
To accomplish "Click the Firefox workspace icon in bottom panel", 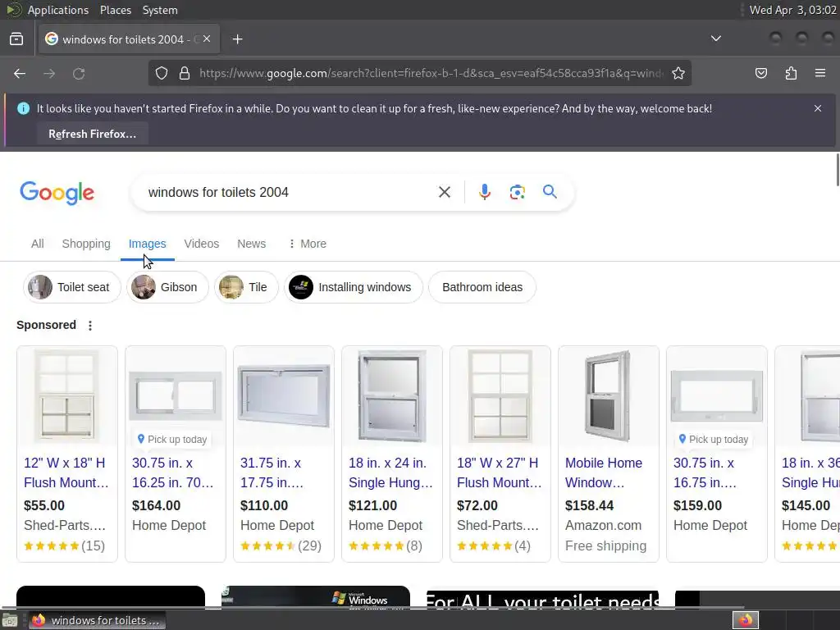I will pyautogui.click(x=746, y=620).
